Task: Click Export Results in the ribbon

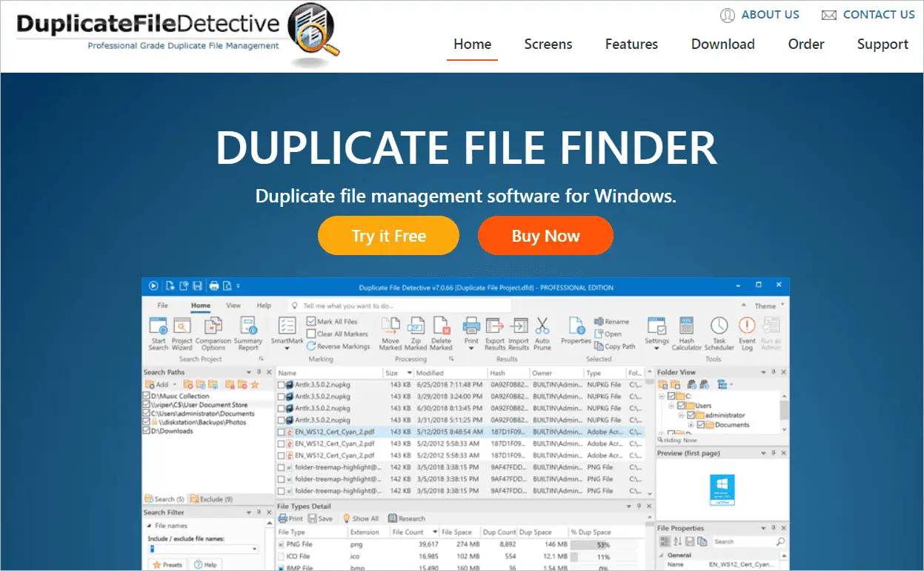Action: click(495, 333)
